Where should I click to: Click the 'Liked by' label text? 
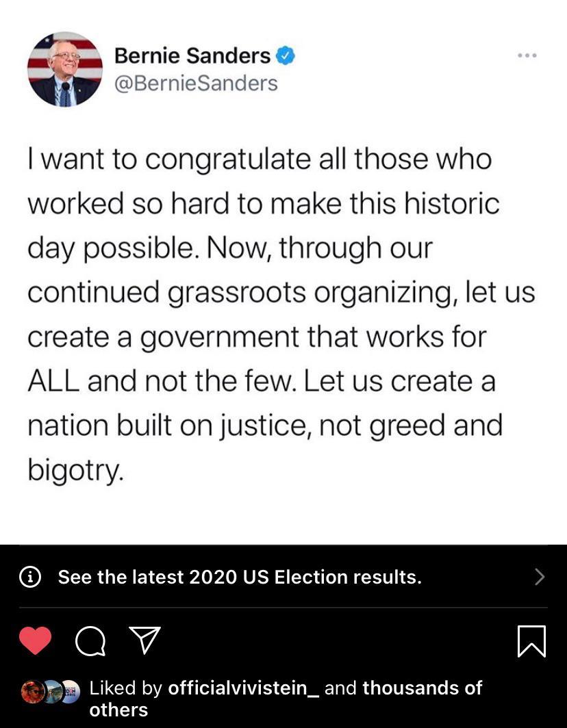(126, 688)
